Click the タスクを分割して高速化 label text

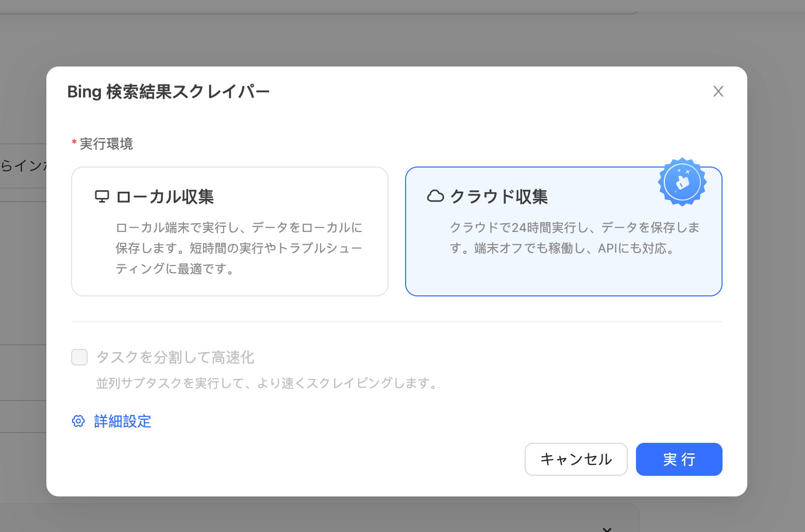(x=175, y=357)
